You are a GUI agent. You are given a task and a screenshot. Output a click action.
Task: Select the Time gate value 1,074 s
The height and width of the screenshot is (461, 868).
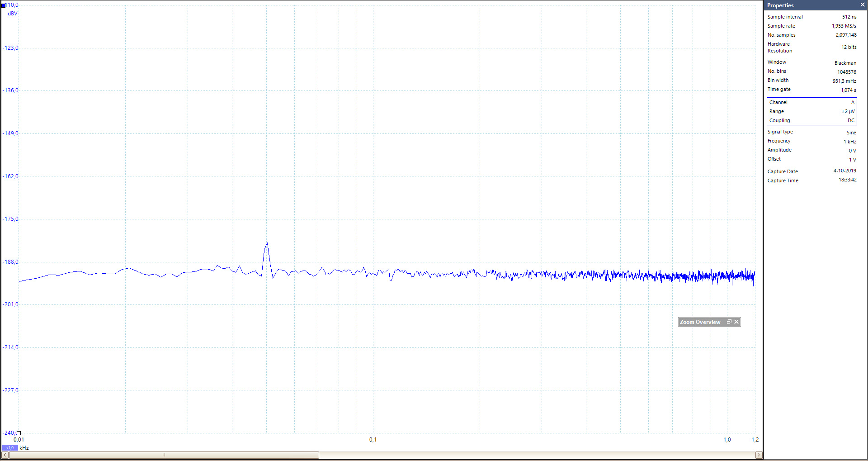(849, 90)
